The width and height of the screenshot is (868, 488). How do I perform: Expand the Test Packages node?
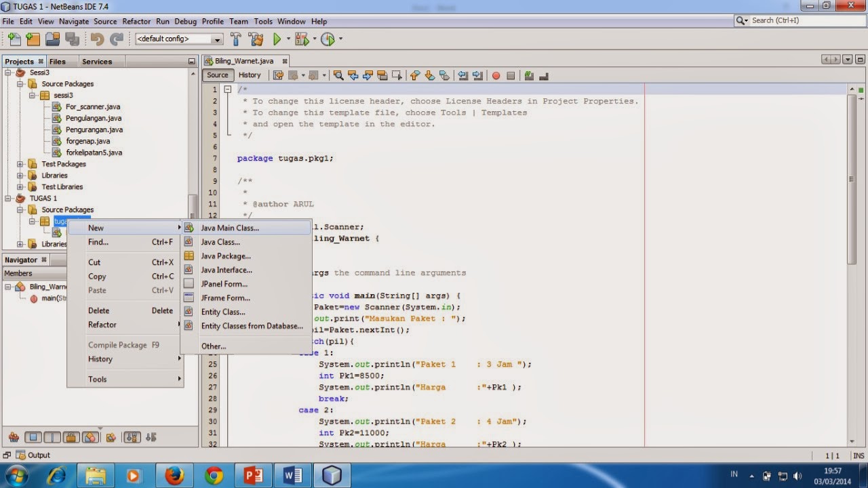point(20,164)
